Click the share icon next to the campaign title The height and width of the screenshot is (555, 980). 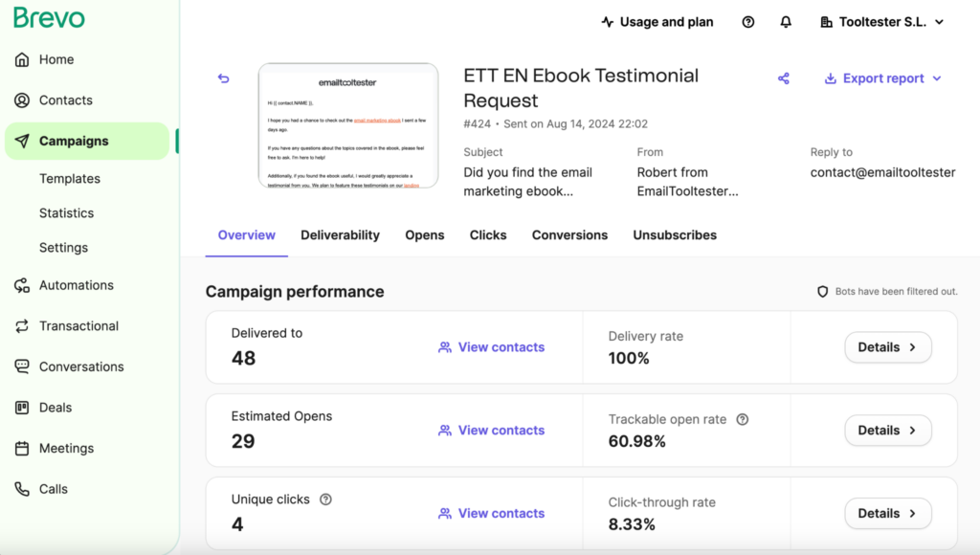(783, 78)
